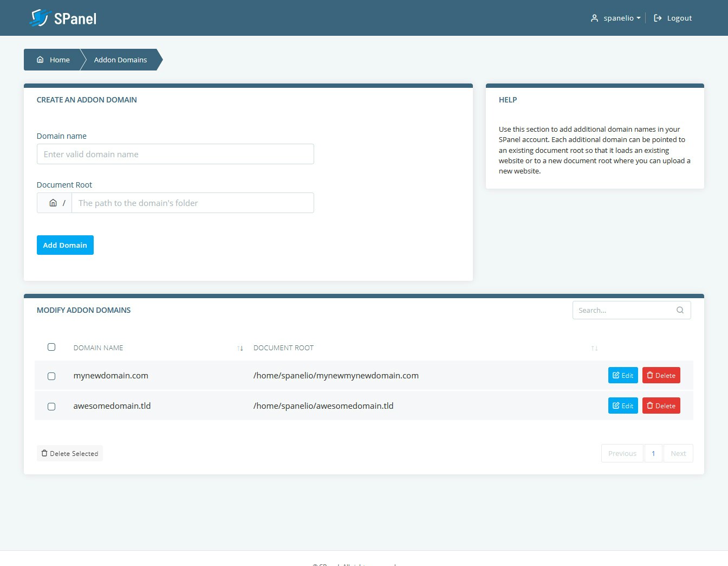Click the Next pagination button

pos(678,453)
